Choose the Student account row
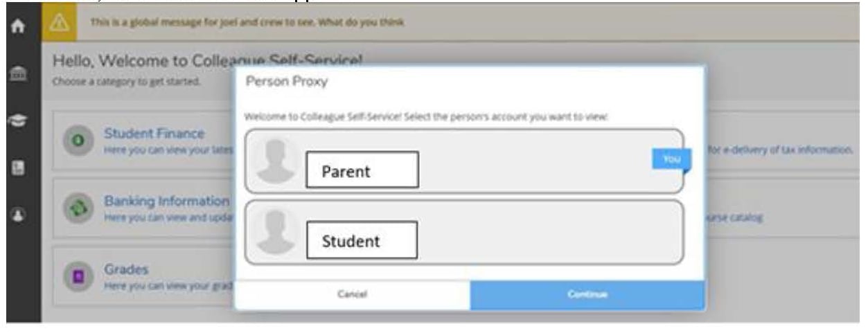Screen dimensions: 868x333 click(x=464, y=233)
